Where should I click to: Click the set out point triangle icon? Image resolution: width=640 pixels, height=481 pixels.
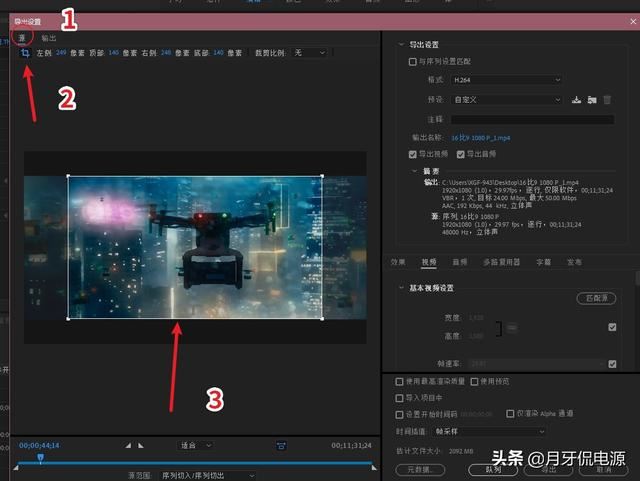141,445
